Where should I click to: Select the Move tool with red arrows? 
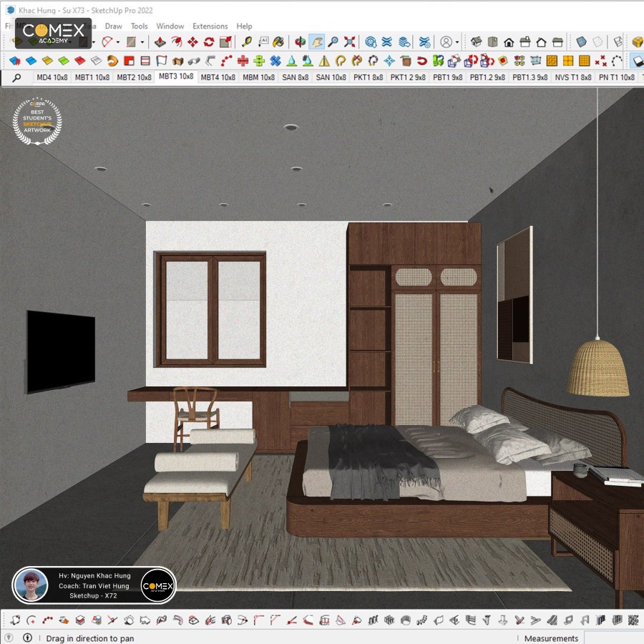(x=192, y=42)
